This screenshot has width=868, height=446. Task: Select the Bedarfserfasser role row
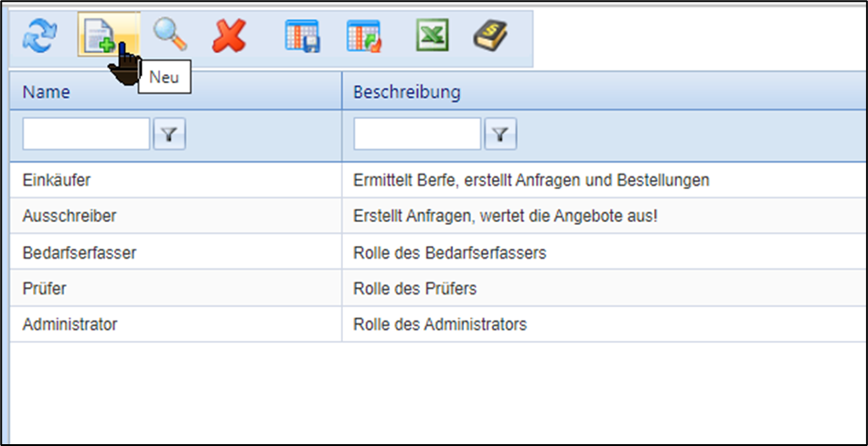[79, 253]
